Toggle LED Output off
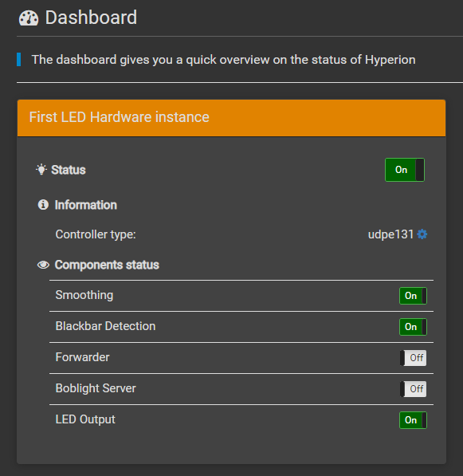The height and width of the screenshot is (476, 463). [413, 420]
